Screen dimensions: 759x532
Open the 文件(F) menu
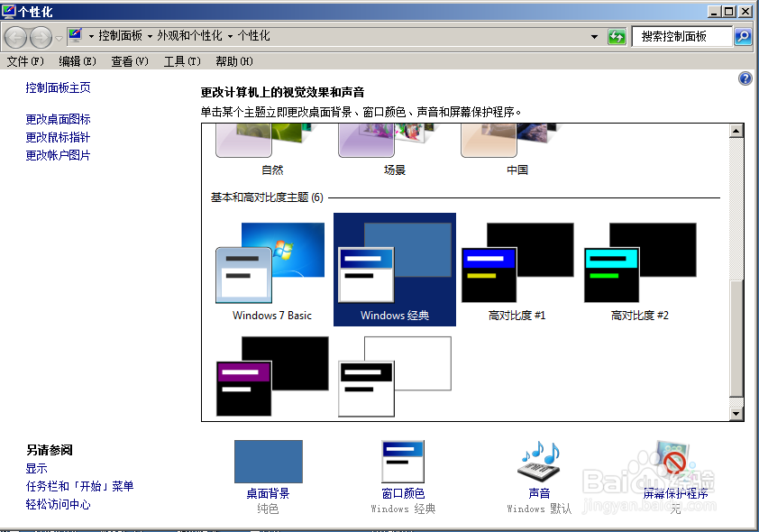25,61
